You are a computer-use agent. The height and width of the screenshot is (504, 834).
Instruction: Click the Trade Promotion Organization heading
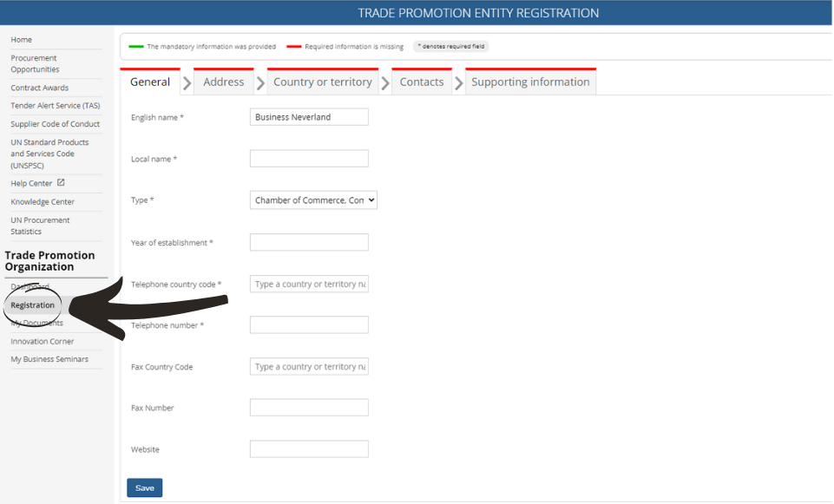tap(50, 261)
